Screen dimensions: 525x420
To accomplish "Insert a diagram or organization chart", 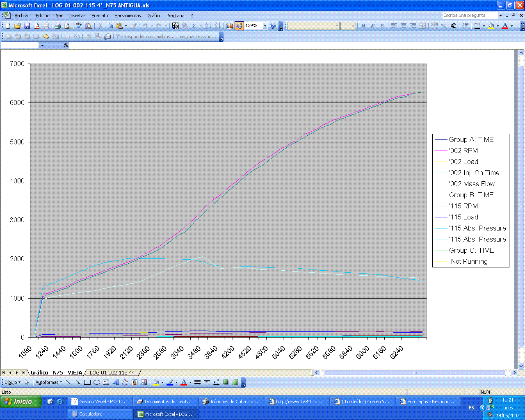I will [x=125, y=382].
